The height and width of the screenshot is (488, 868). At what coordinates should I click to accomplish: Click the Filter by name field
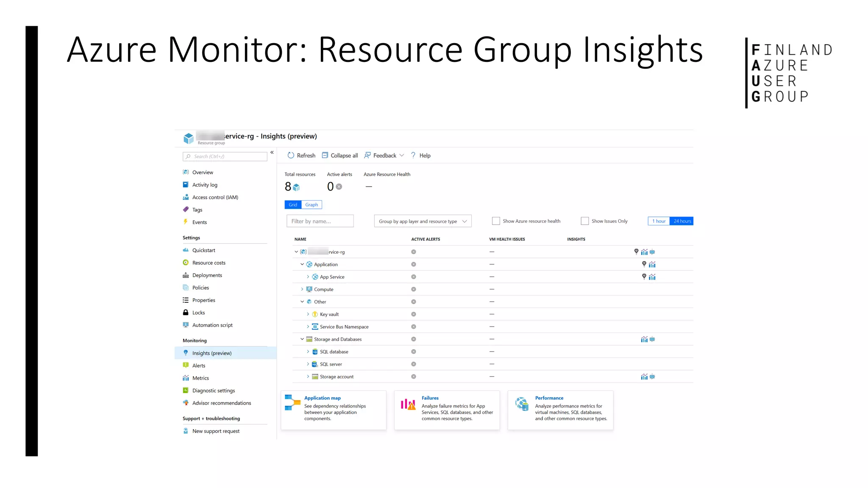click(x=320, y=221)
